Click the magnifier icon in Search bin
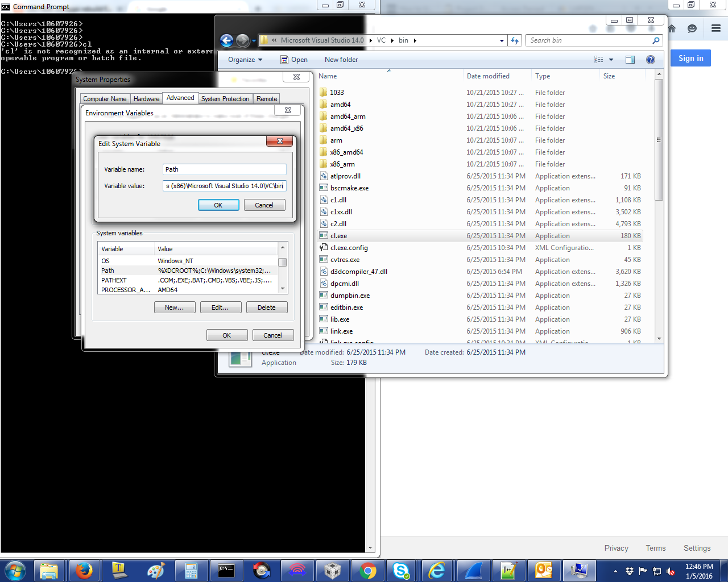 click(656, 40)
